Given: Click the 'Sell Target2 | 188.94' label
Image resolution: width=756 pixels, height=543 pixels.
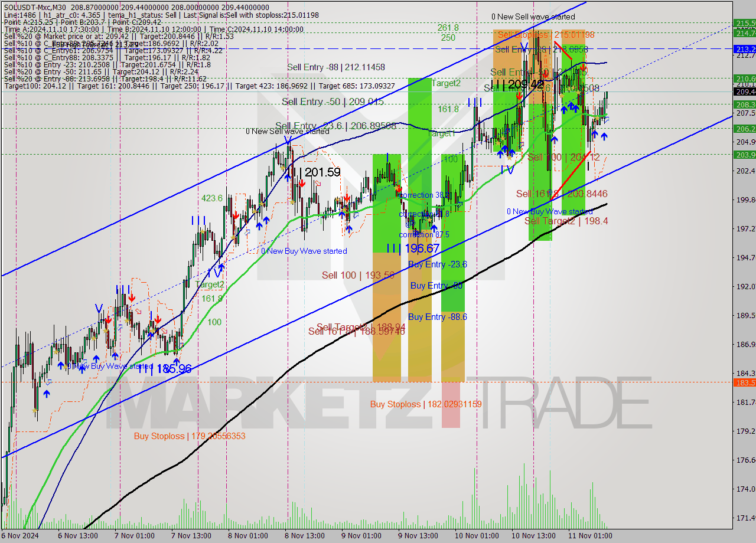Looking at the screenshot, I should [360, 326].
